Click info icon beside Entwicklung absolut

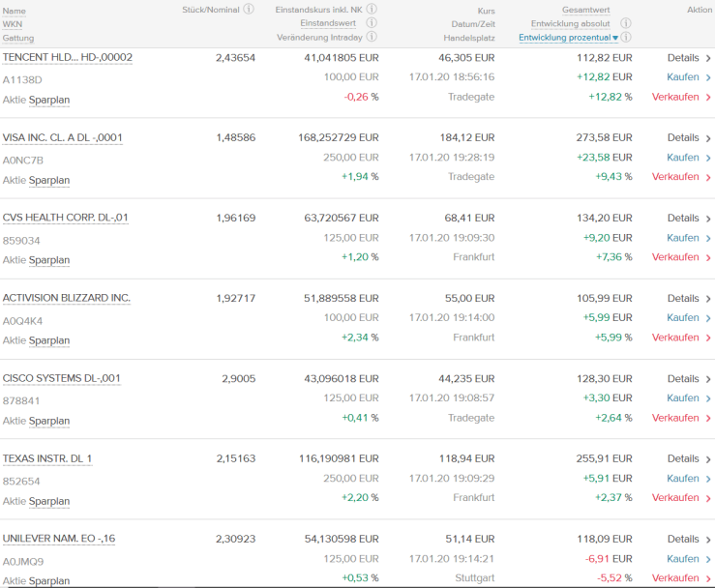(626, 23)
